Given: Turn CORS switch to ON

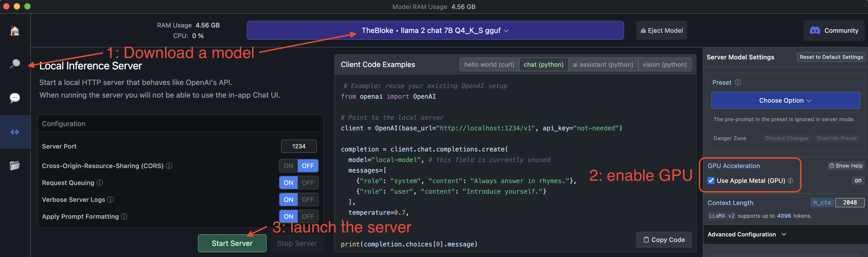Looking at the screenshot, I should point(288,166).
